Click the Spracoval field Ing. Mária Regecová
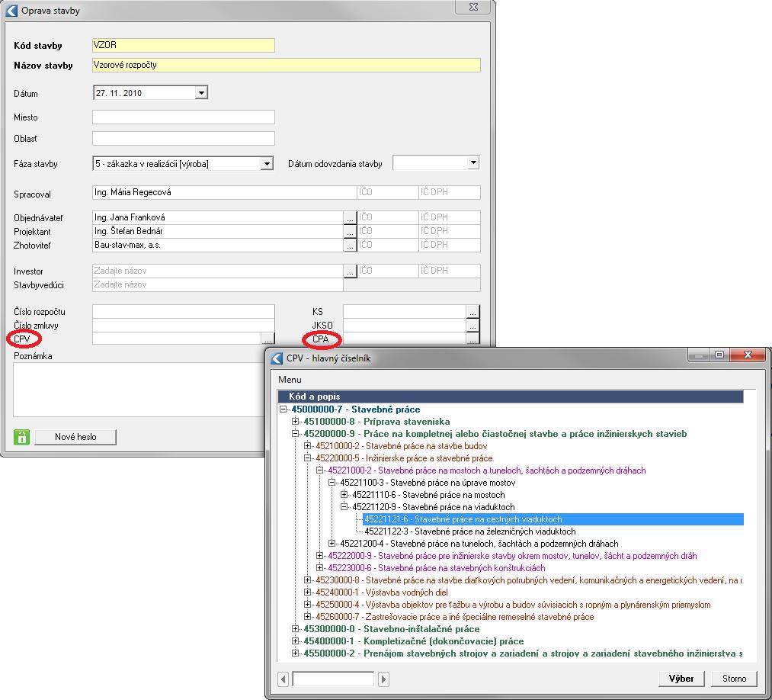772x700 pixels. point(224,193)
